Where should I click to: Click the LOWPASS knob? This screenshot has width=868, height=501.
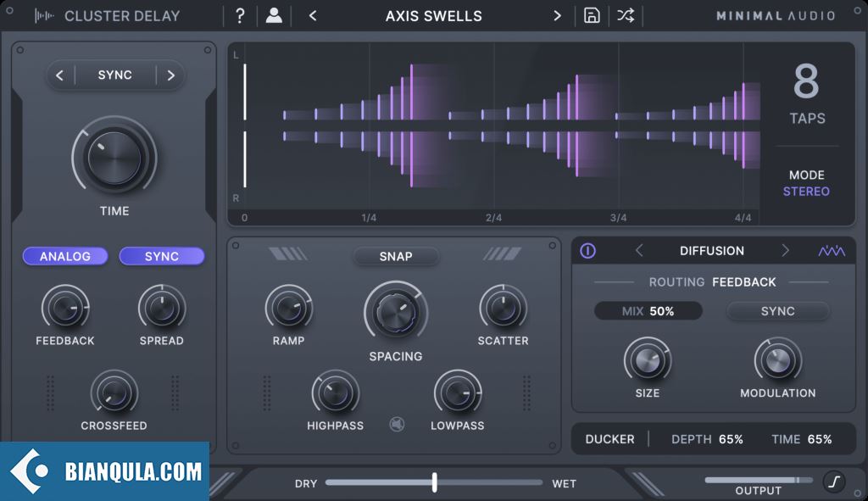[457, 393]
